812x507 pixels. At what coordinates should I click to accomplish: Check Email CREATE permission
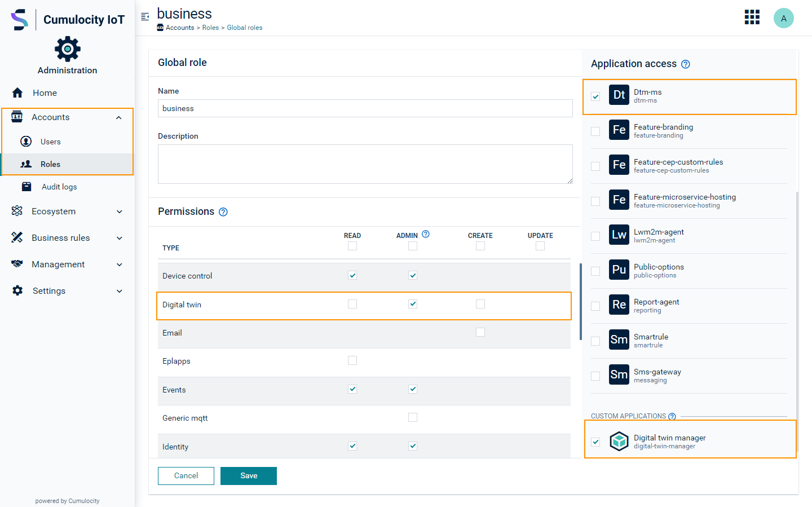[x=480, y=332]
